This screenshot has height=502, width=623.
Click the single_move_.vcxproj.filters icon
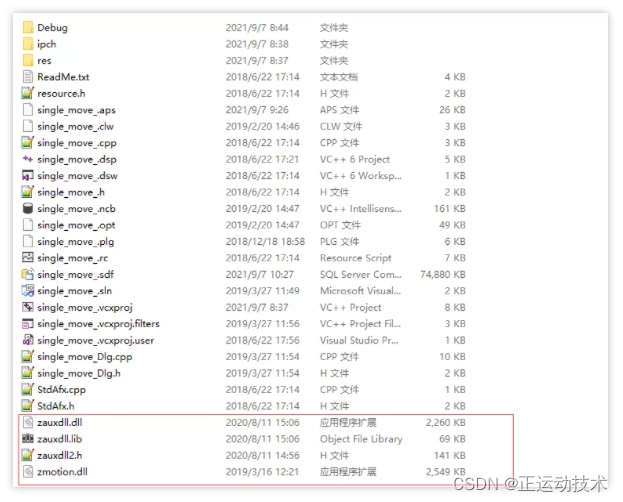(28, 324)
